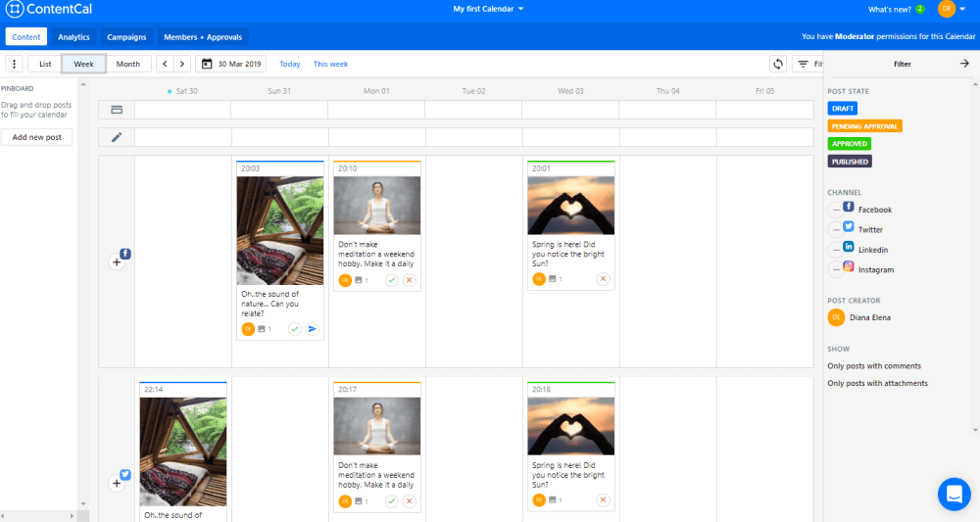This screenshot has height=522, width=980.
Task: Click the What's new notification badge
Action: [920, 9]
